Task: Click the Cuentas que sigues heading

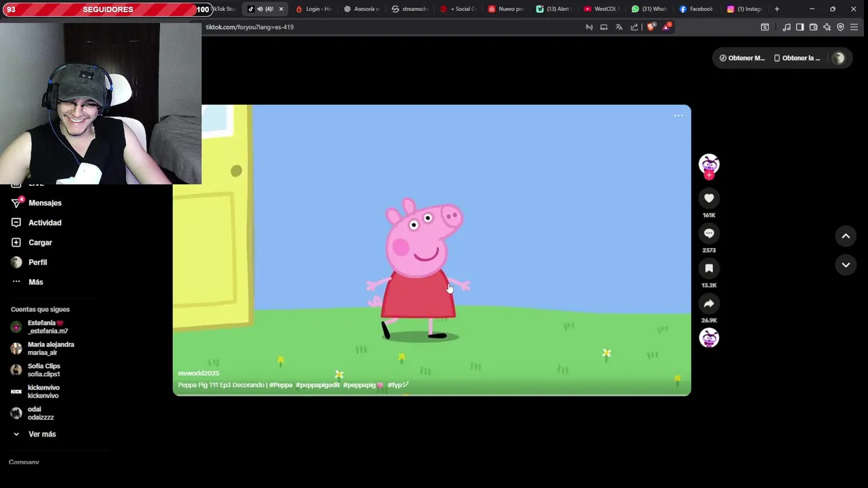Action: click(40, 310)
